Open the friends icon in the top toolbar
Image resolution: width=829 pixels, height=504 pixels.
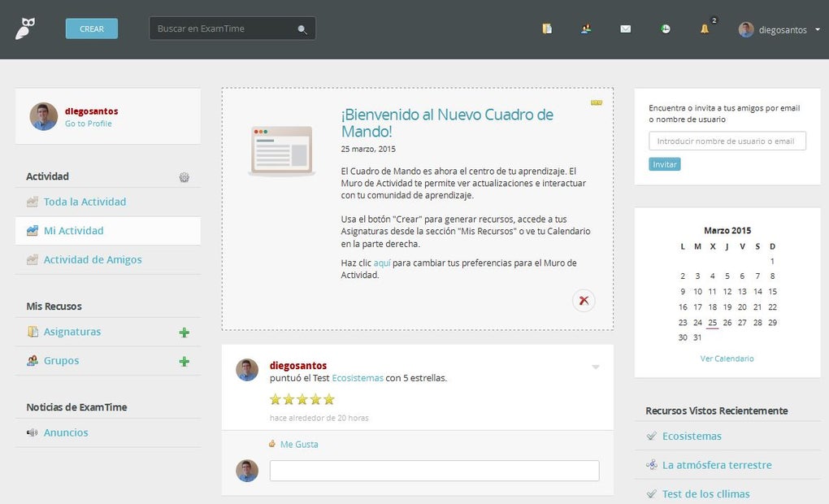[x=584, y=28]
